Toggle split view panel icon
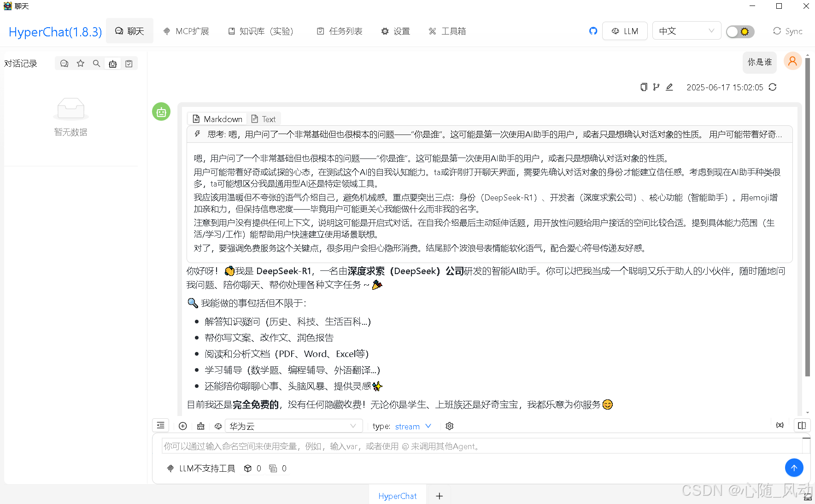 (x=802, y=425)
